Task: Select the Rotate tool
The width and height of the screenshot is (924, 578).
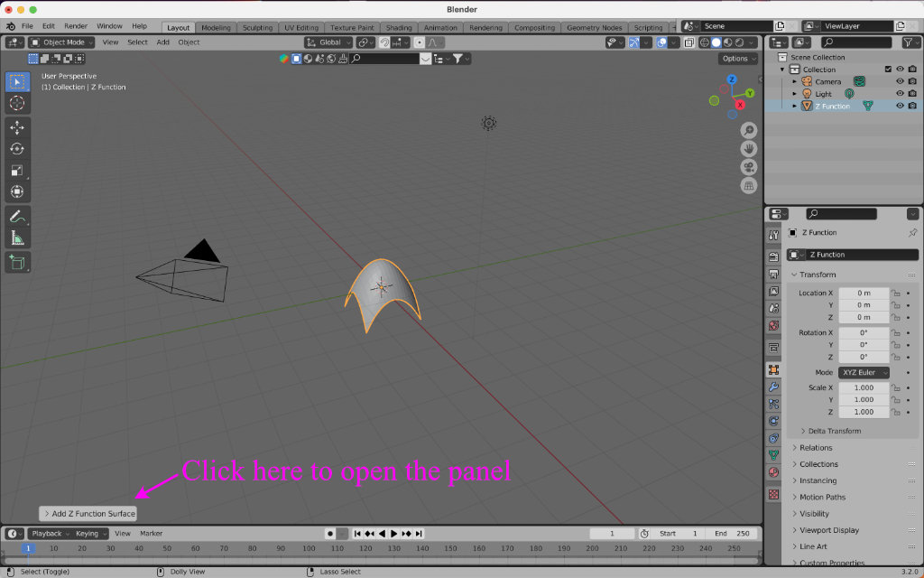Action: [17, 149]
